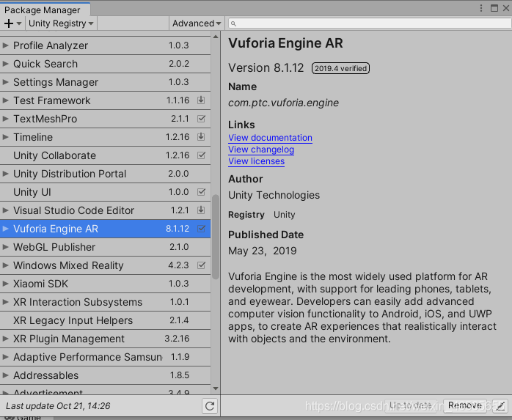Open the three-dot window options menu
Image resolution: width=512 pixels, height=420 pixels.
(481, 8)
